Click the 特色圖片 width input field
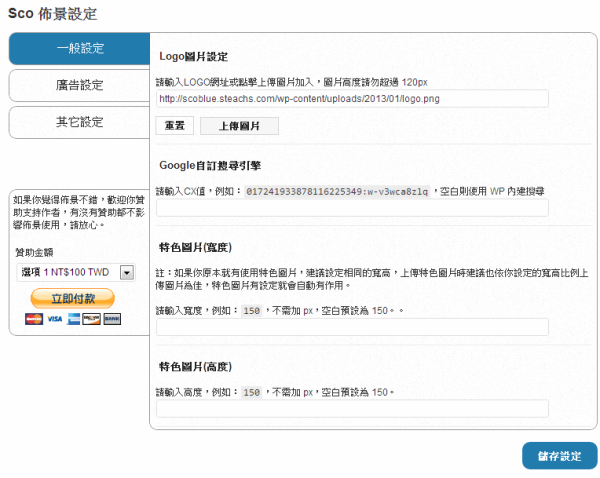 coord(352,327)
